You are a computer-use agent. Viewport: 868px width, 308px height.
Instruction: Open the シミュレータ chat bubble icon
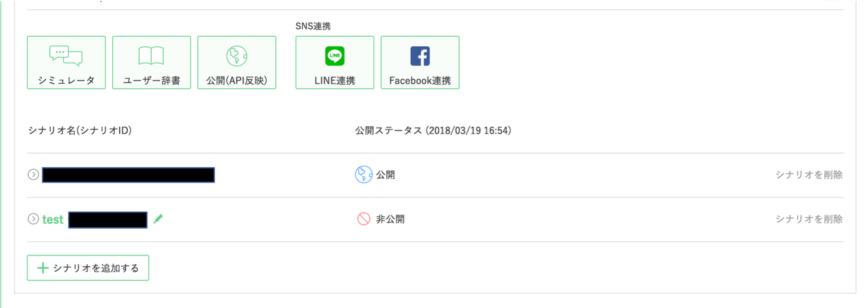tap(66, 56)
